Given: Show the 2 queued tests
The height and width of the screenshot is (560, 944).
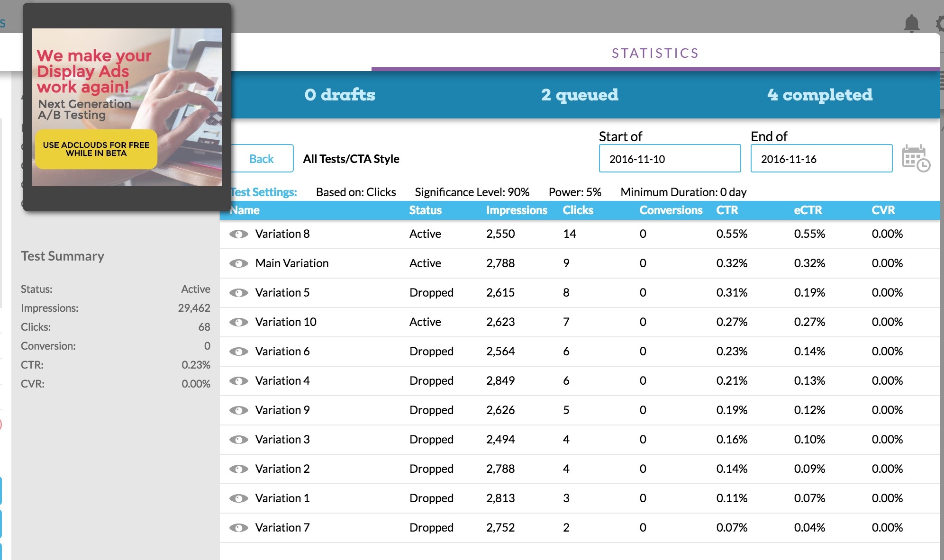Looking at the screenshot, I should click(580, 95).
